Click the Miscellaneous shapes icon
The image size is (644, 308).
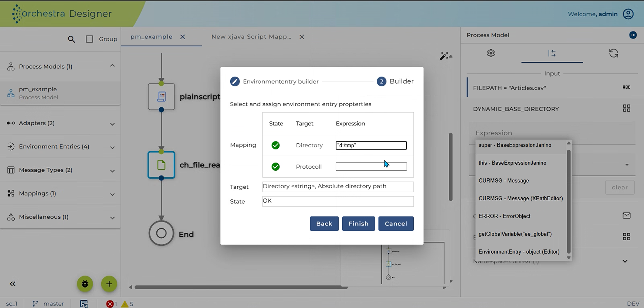tap(11, 217)
